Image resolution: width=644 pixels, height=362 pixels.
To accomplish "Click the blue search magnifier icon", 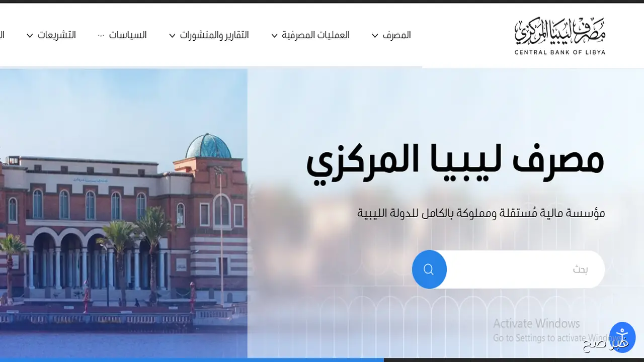I will pos(429,269).
